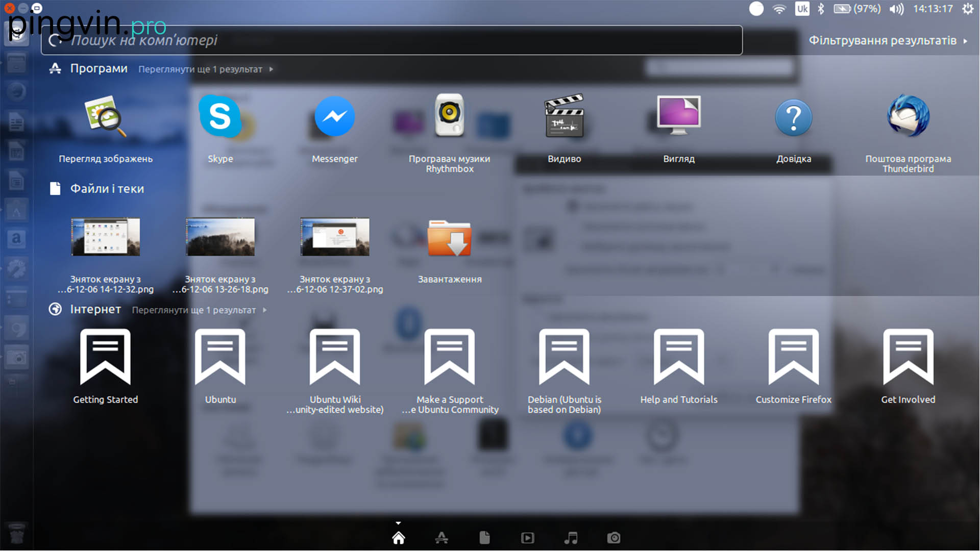Open screenshot thumbnail from 13-26-18
Viewport: 980px width, 551px height.
click(220, 237)
